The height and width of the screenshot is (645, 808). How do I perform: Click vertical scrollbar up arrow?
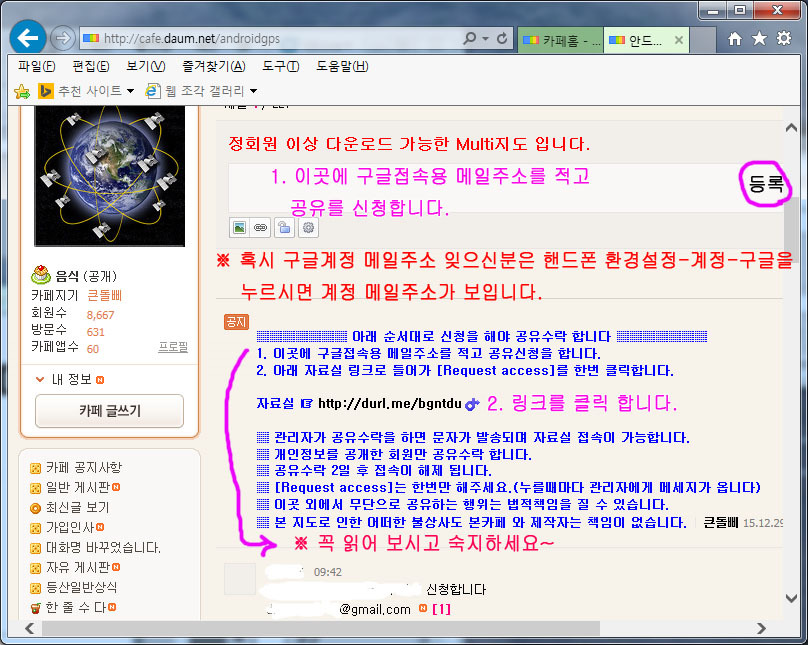792,128
